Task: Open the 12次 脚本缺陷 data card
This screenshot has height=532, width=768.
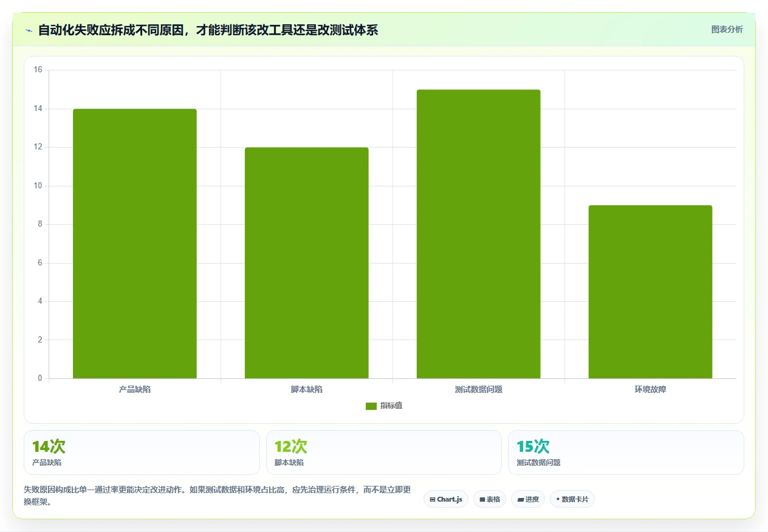Action: pos(384,452)
